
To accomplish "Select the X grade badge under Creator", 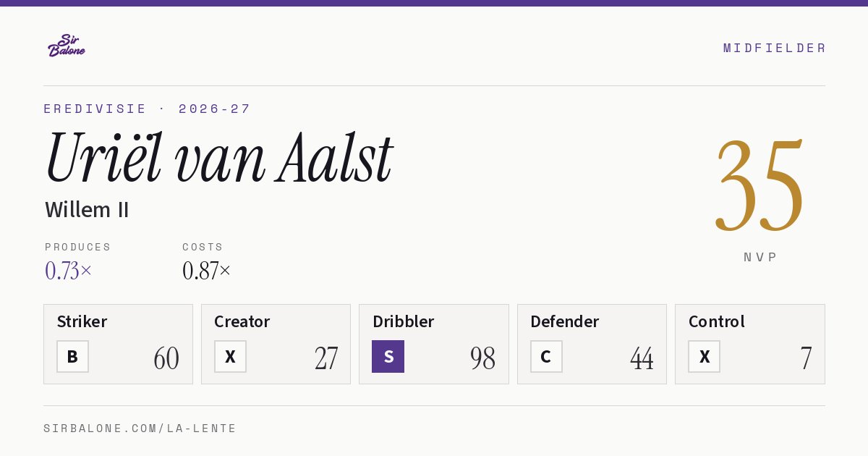I will [x=230, y=357].
